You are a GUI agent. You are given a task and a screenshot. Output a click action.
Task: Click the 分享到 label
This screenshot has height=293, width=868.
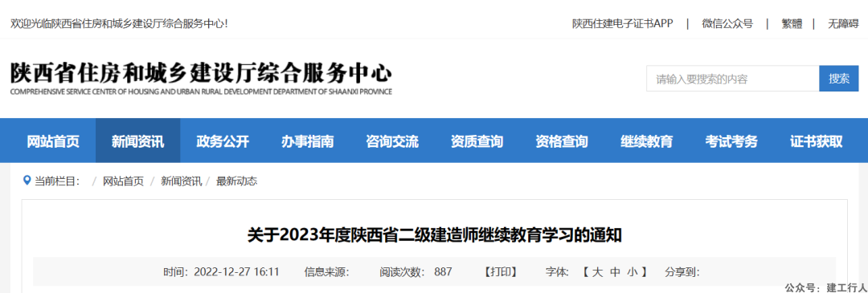tap(682, 271)
